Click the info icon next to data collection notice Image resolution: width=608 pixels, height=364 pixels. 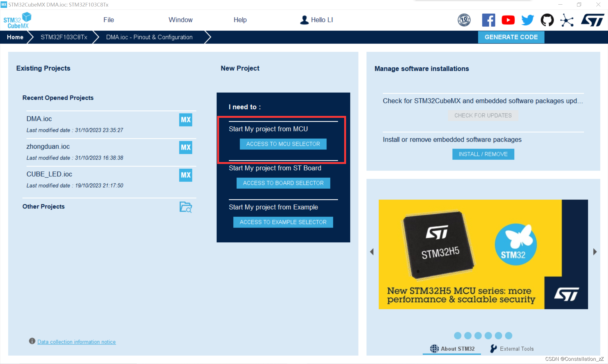(x=32, y=341)
